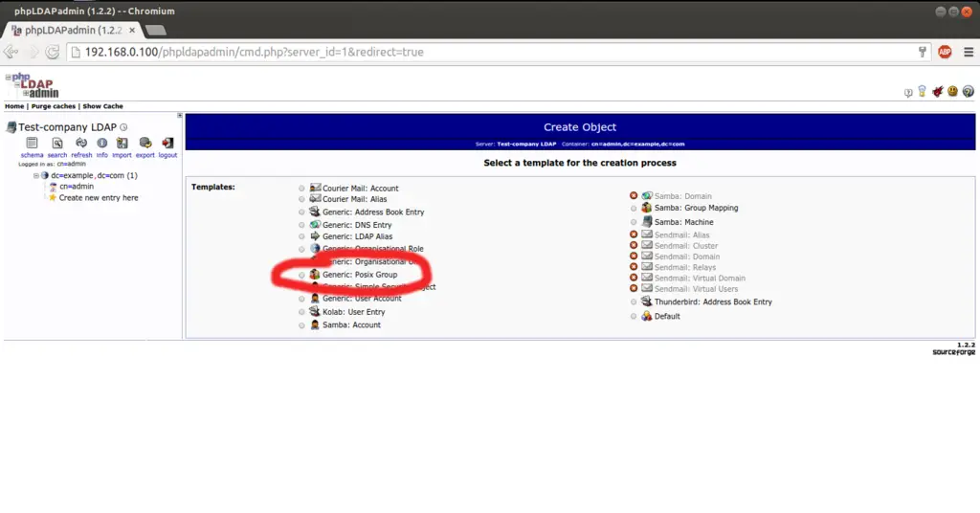
Task: Click the yellow smiley donate icon
Action: pyautogui.click(x=952, y=91)
